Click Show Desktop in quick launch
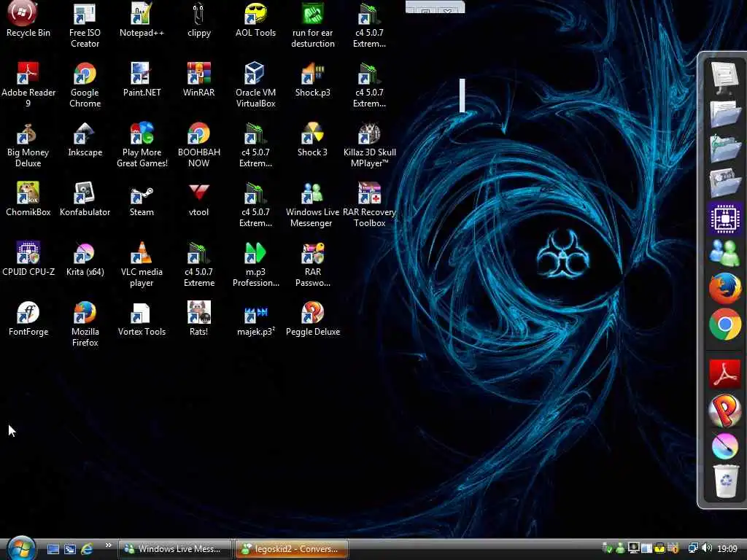This screenshot has height=560, width=747. tap(53, 549)
